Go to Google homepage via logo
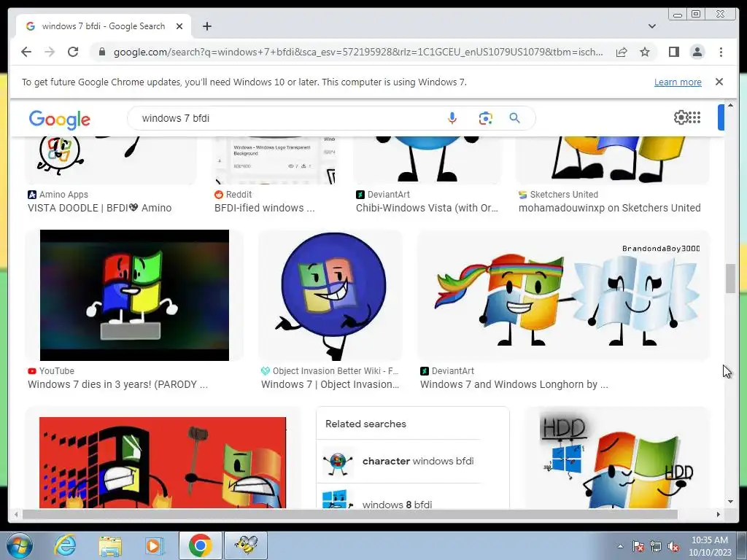747x560 pixels. click(60, 120)
